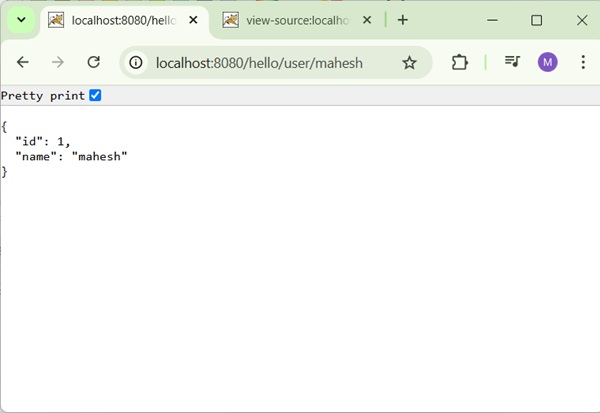Click the favicon of the view-source tab
The width and height of the screenshot is (600, 413).
[x=230, y=20]
